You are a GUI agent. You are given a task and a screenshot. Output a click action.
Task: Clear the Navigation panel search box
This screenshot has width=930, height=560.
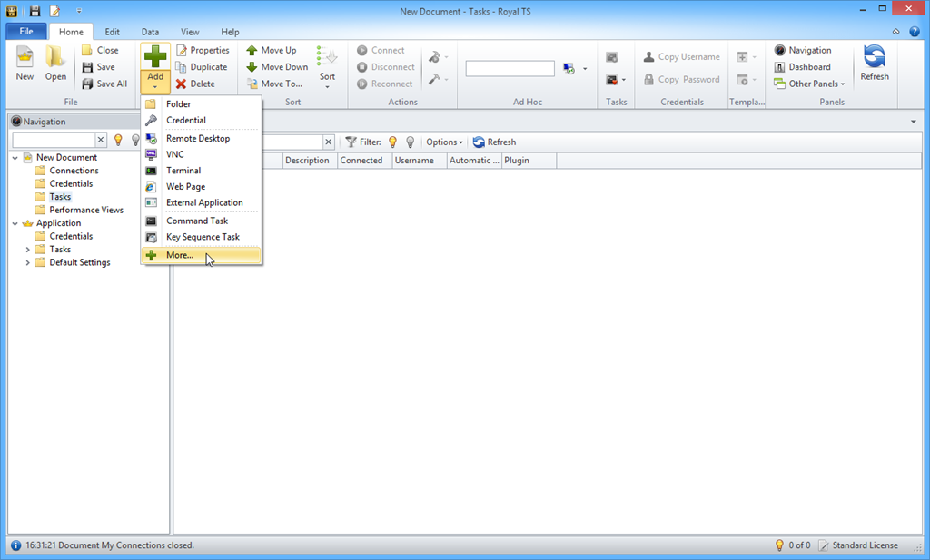tap(101, 140)
